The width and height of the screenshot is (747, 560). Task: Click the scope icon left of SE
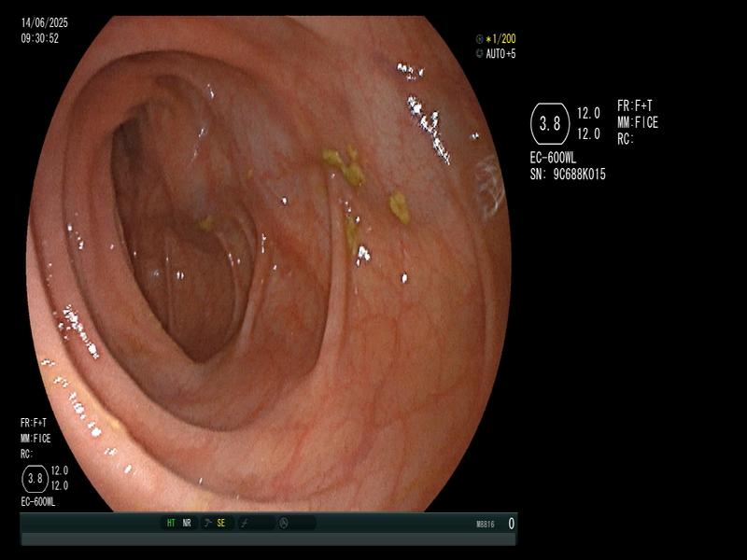(x=207, y=523)
